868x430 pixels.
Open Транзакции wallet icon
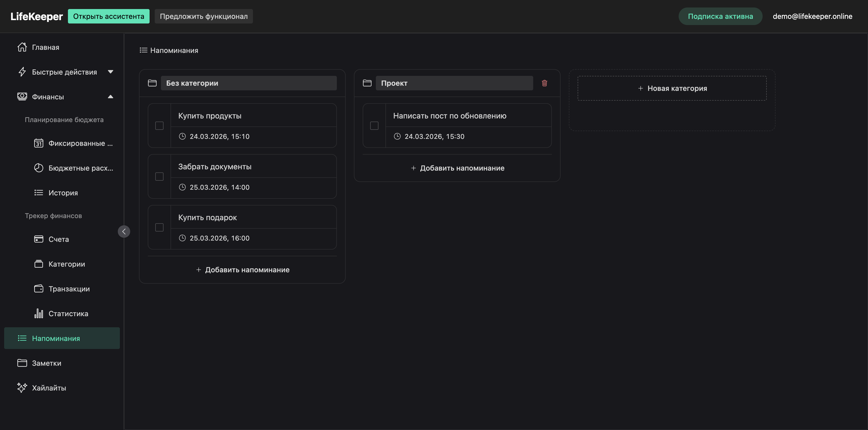click(x=39, y=289)
